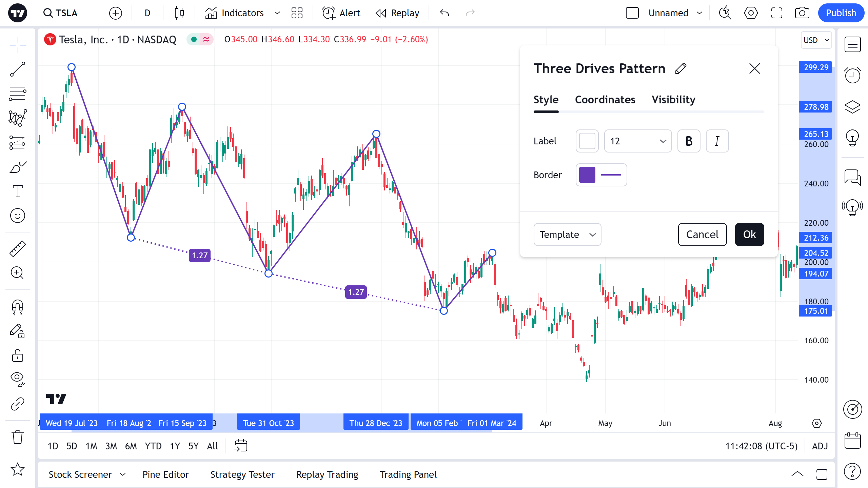
Task: Open the USD currency dropdown
Action: (x=816, y=40)
